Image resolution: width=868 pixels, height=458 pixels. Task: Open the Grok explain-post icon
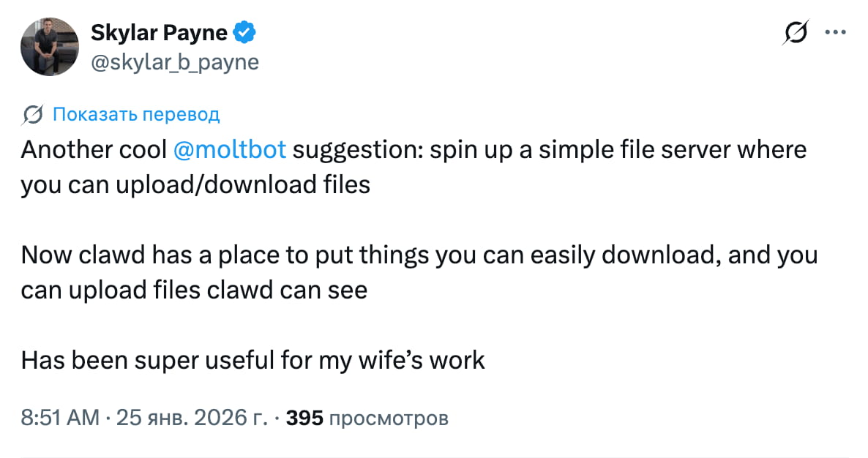(x=796, y=33)
